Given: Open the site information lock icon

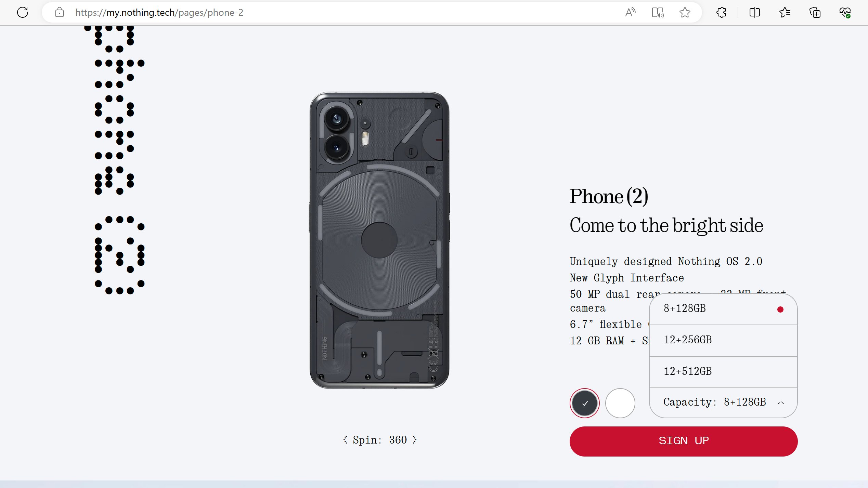Looking at the screenshot, I should pos(60,12).
